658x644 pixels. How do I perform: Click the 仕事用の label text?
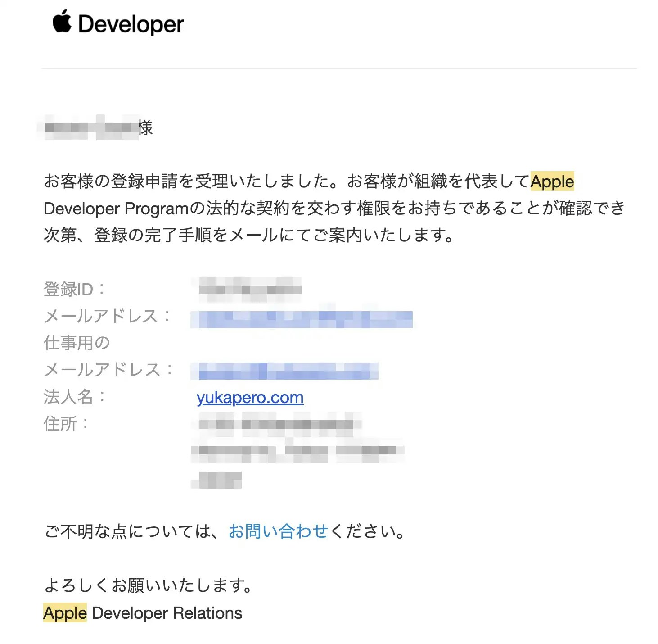[x=77, y=343]
